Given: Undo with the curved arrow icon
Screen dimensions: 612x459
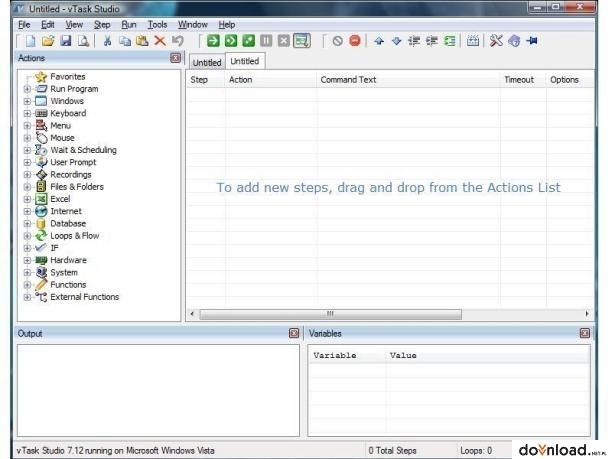Looking at the screenshot, I should point(178,41).
